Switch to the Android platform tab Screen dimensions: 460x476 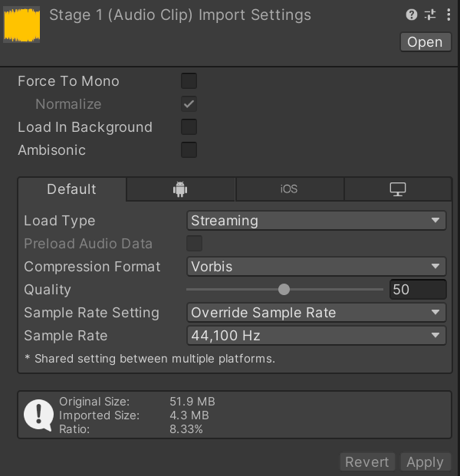[180, 189]
